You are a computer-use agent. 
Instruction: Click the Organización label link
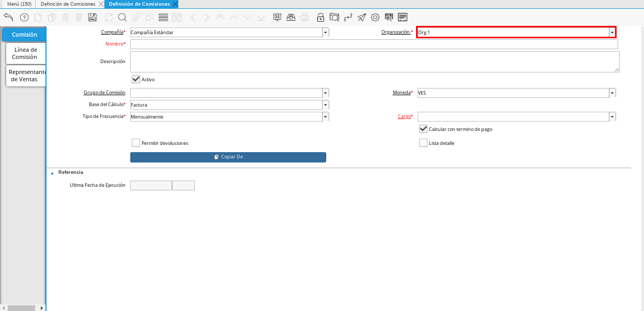(x=396, y=32)
